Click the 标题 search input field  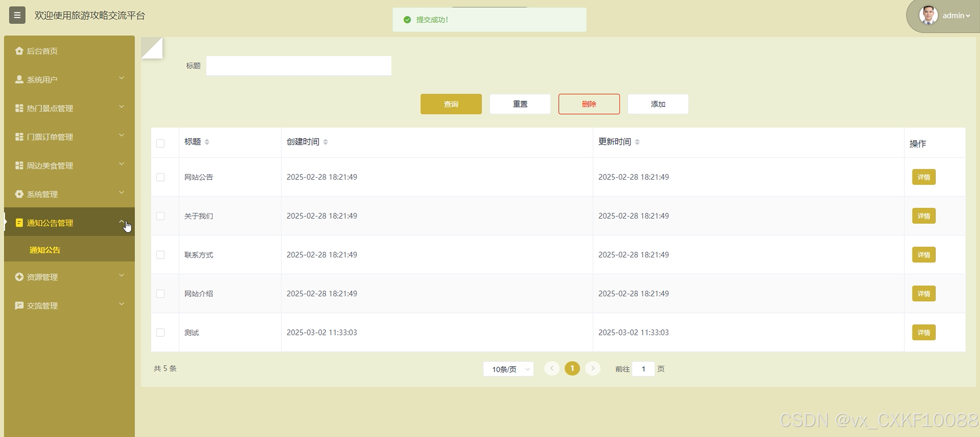point(299,66)
